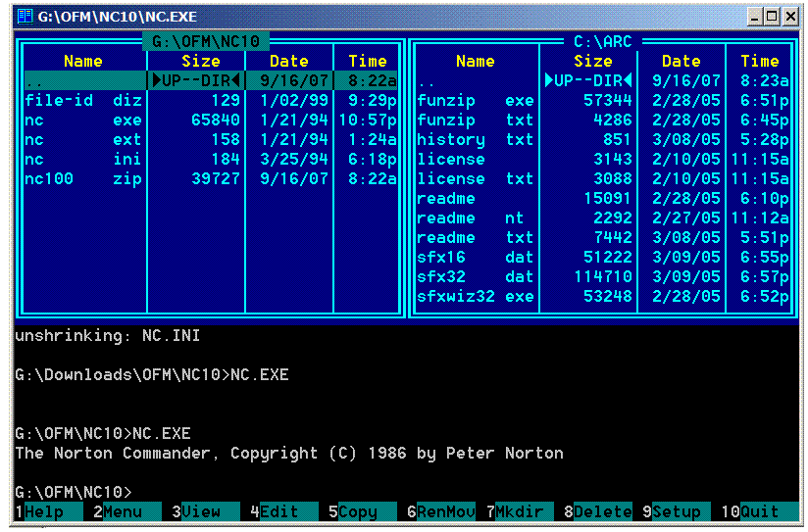Click the Time column header in C:\ARC panel
Viewport: 808px width, 532px height.
[x=760, y=61]
